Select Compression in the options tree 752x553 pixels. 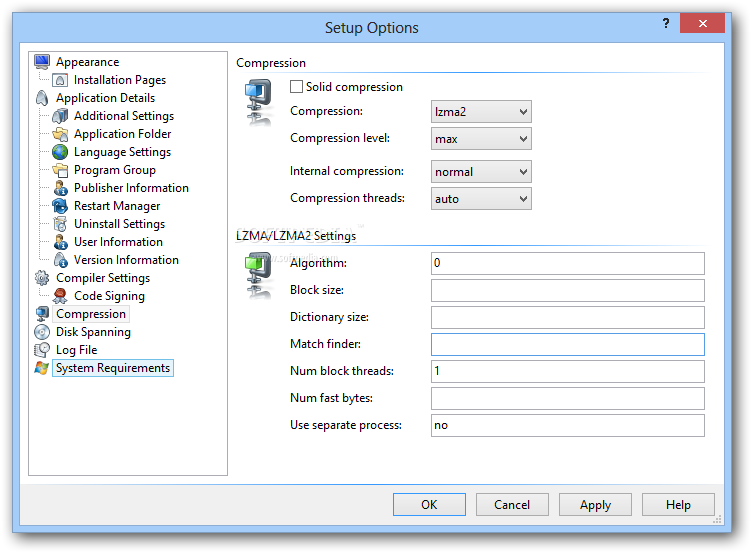point(91,314)
